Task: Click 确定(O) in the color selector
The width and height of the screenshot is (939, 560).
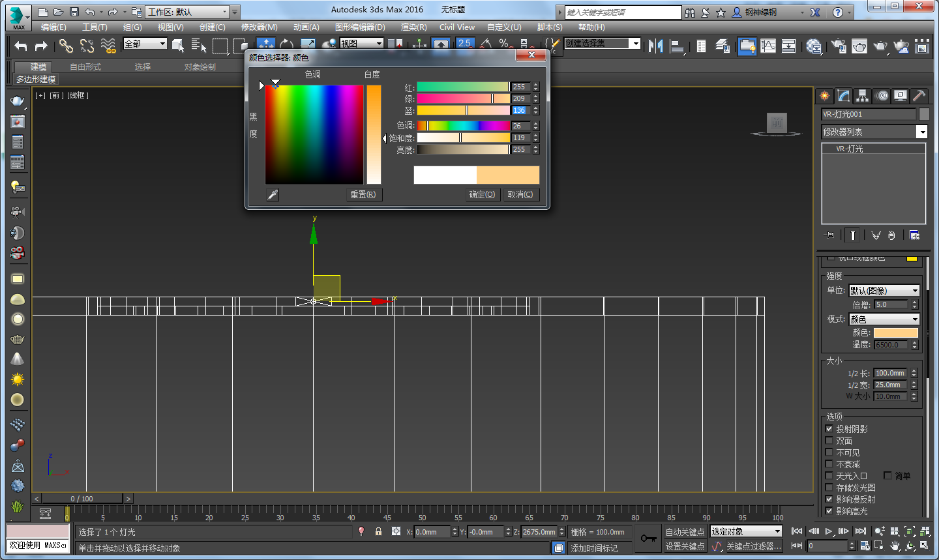Action: [482, 194]
